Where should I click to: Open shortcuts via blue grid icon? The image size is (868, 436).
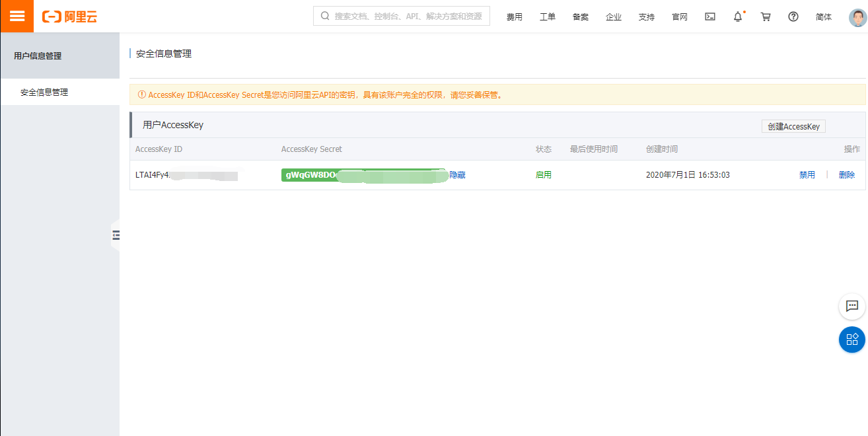(x=851, y=340)
